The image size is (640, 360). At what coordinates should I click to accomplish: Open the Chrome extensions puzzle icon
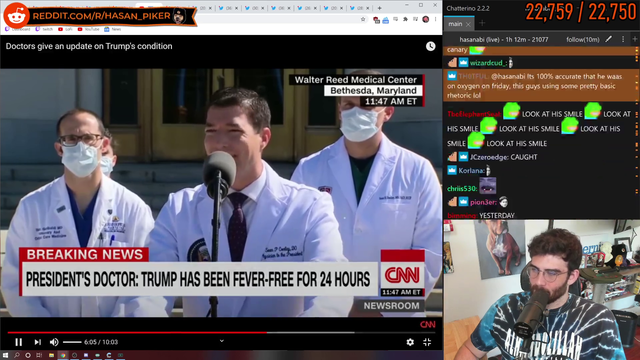[405, 19]
